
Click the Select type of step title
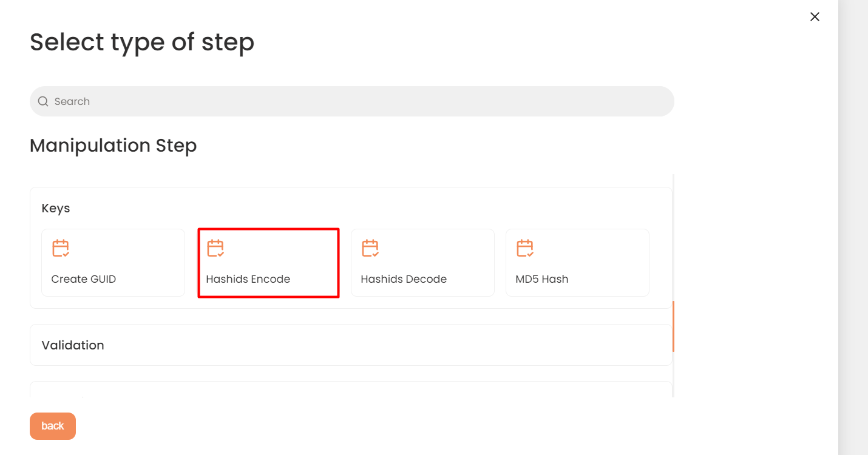tap(142, 42)
